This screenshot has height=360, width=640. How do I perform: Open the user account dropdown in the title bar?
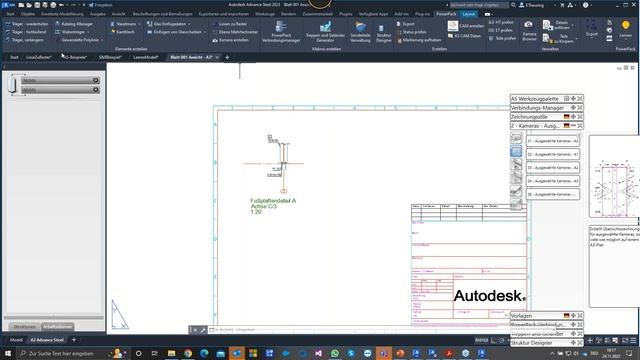click(555, 5)
